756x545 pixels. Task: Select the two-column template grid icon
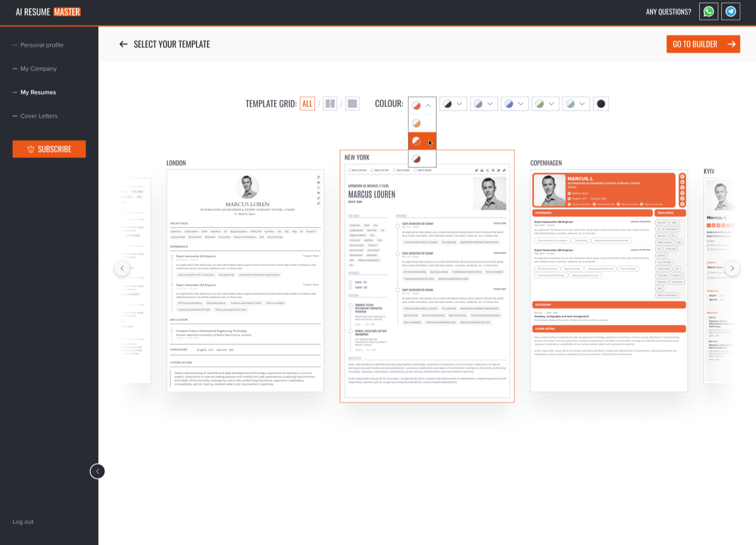click(330, 104)
